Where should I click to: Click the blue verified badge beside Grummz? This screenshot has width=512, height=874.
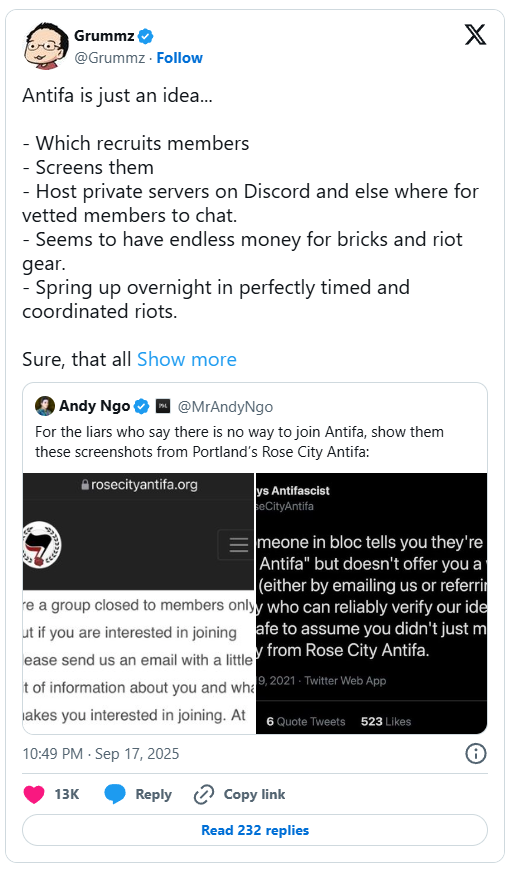point(146,36)
